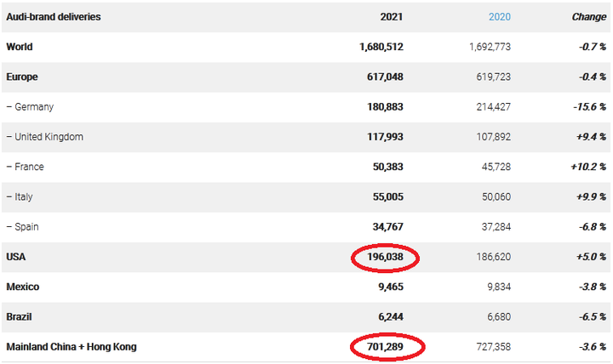Select the Spain 2020 figure 37,284
Screen dimensions: 613x364
point(496,227)
